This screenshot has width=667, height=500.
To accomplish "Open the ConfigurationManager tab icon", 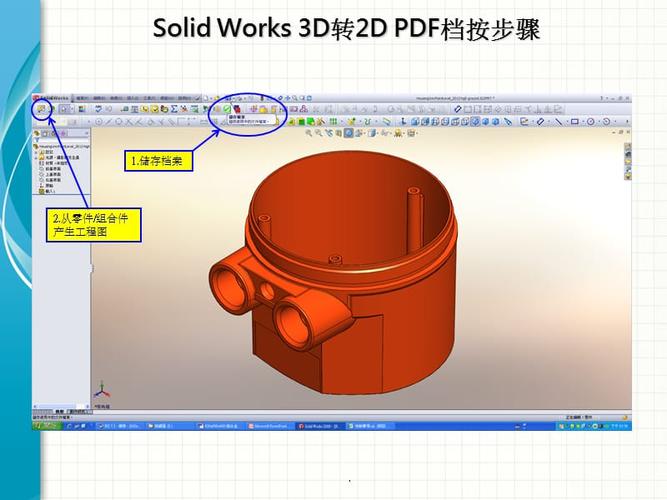I will 54,134.
